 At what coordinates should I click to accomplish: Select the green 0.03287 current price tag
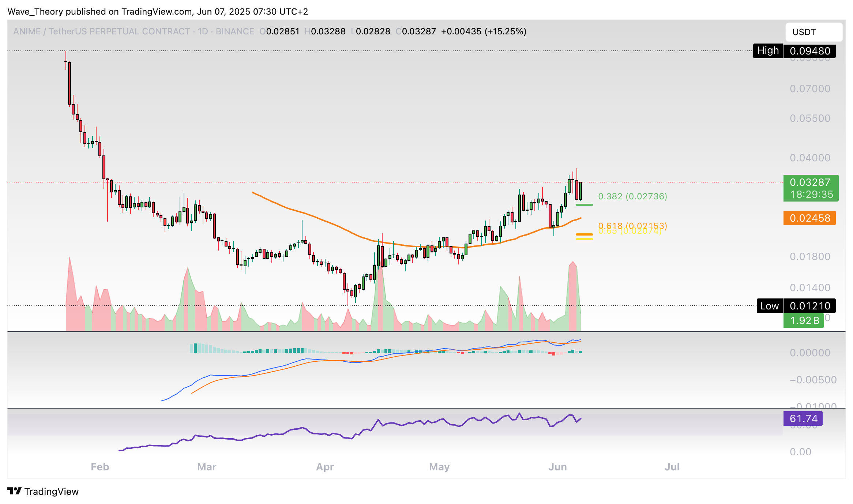(x=811, y=188)
